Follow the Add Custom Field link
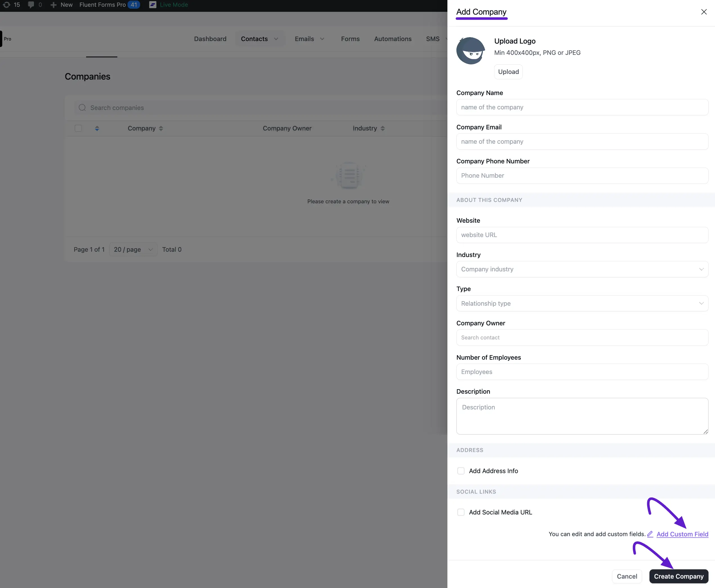 click(682, 534)
